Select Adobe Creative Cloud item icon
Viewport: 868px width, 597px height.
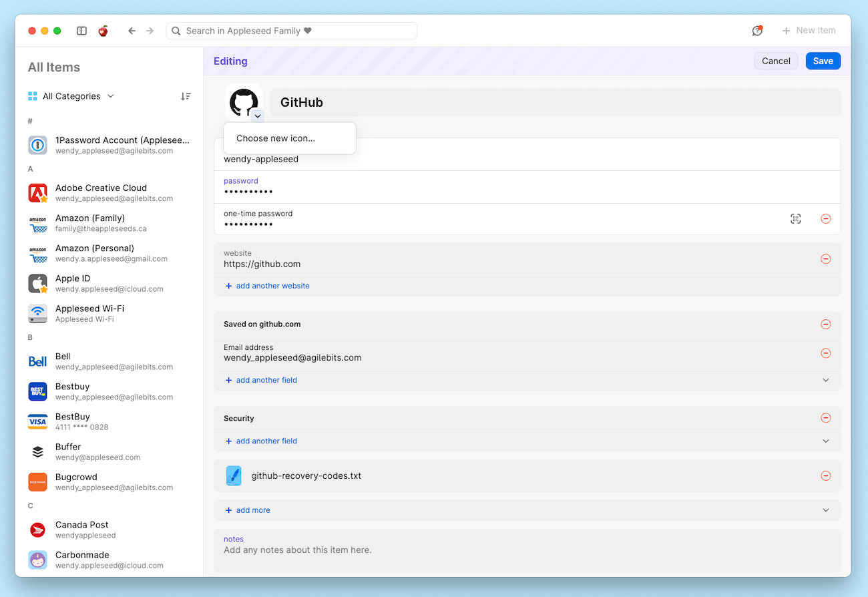[38, 194]
